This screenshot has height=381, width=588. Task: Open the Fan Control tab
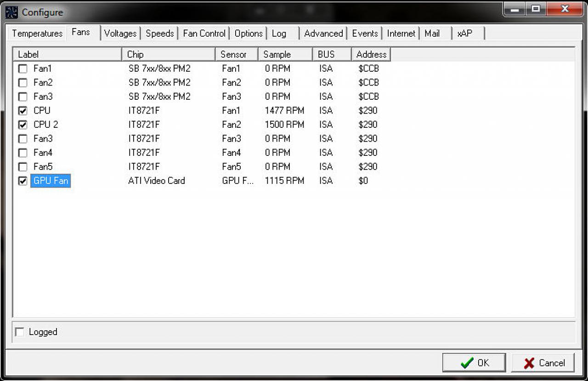point(204,33)
